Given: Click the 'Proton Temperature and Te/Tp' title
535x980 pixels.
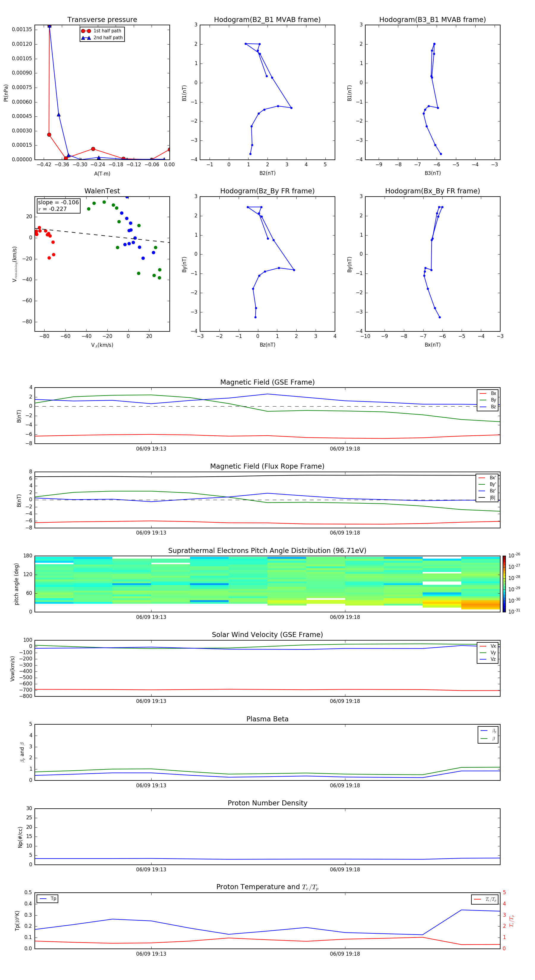Looking at the screenshot, I should (x=267, y=887).
